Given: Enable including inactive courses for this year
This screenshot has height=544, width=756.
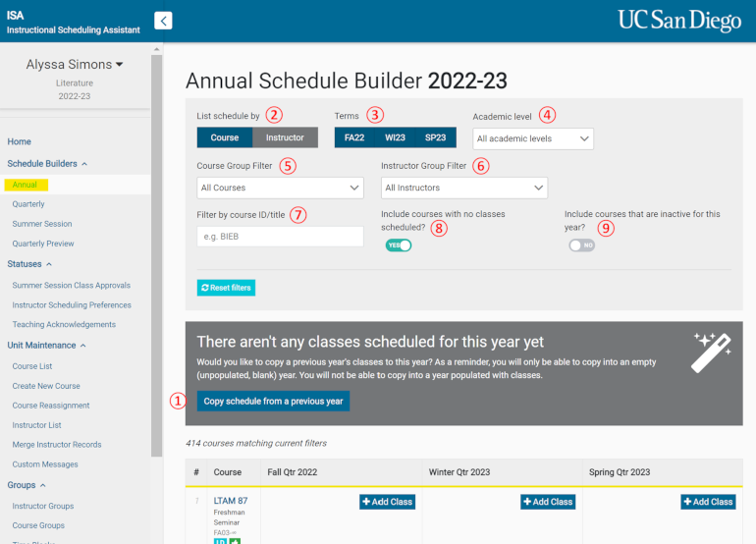Looking at the screenshot, I should point(581,245).
